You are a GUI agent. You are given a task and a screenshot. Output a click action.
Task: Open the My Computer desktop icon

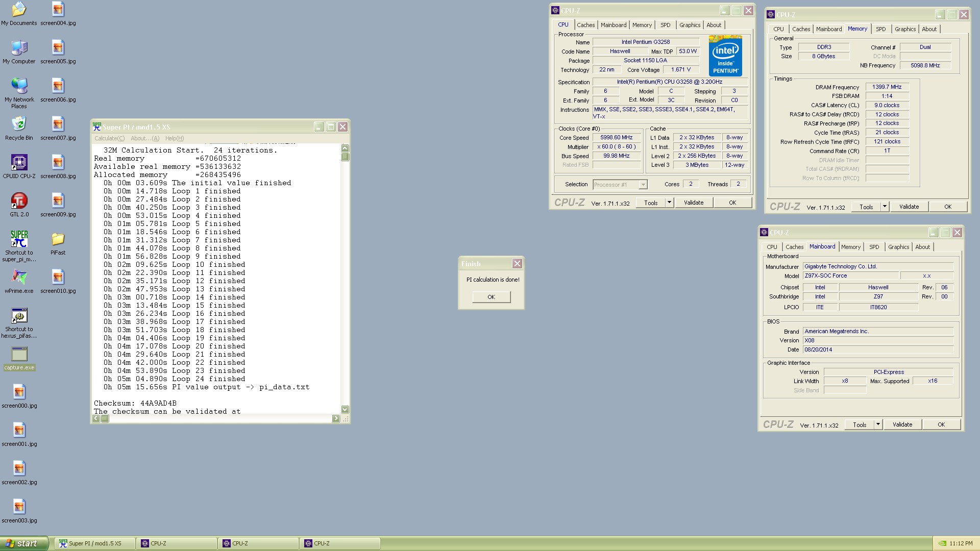(19, 52)
